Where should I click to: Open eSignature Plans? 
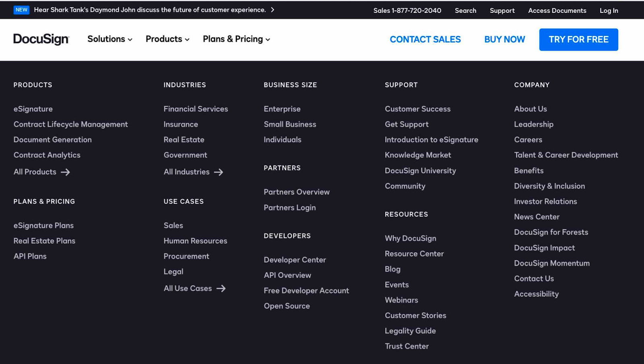click(x=43, y=225)
